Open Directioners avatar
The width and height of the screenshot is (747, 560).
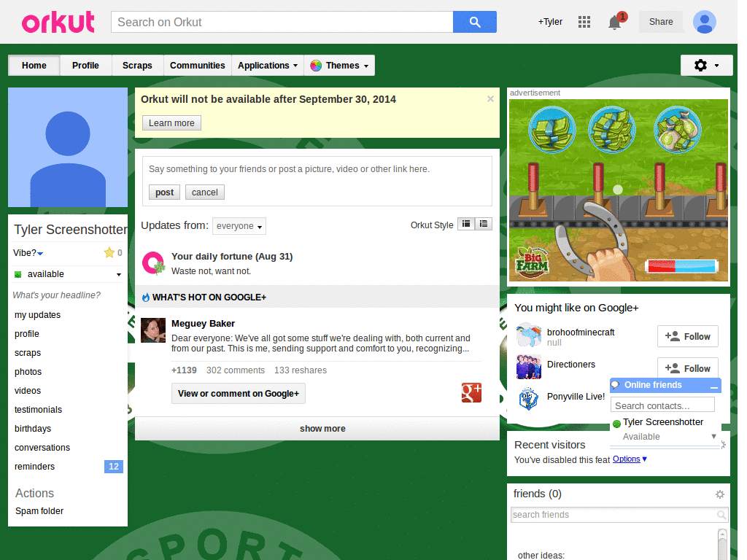point(529,367)
